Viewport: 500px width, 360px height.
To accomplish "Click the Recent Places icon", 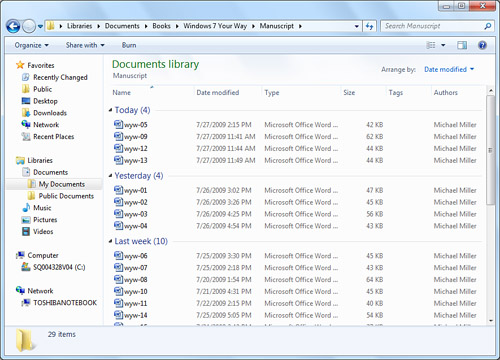I will pos(26,136).
